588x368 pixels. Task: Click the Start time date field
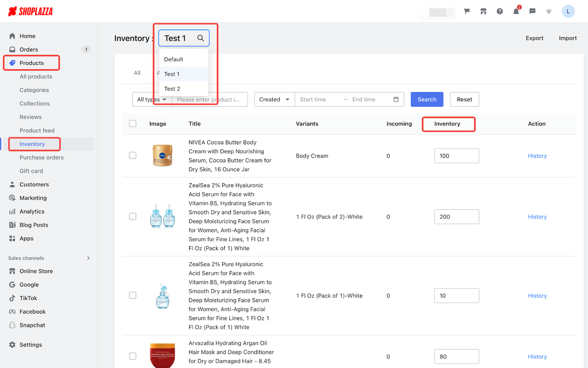(x=319, y=99)
